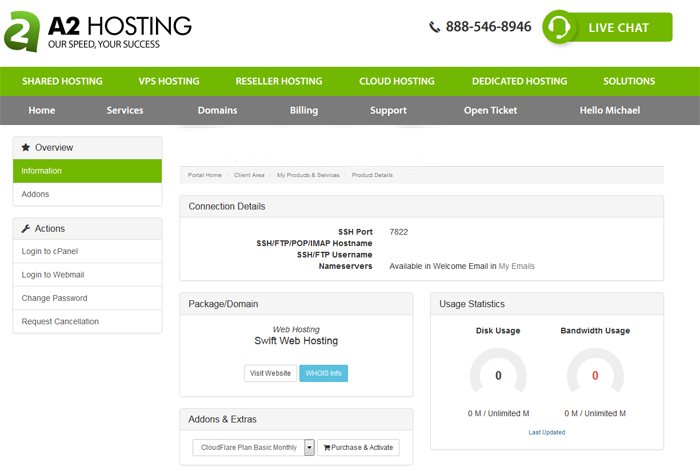Select the Information sidebar item
This screenshot has height=471, width=700.
pyautogui.click(x=88, y=171)
